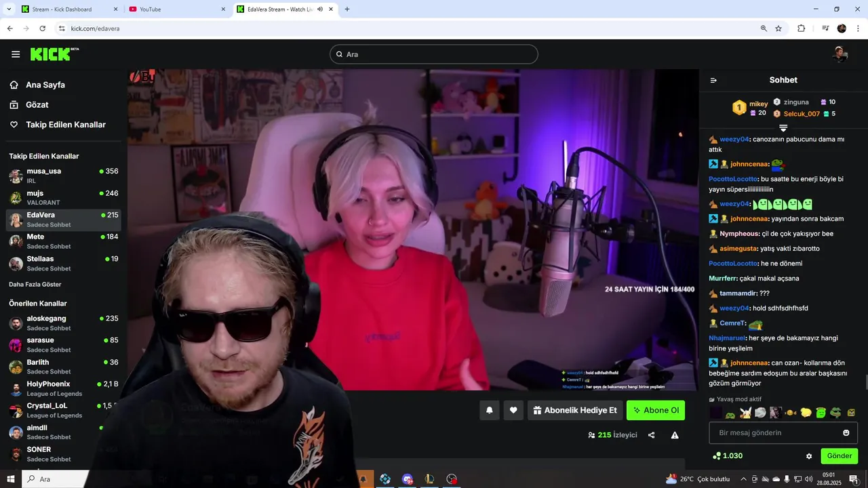
Task: Open HolyPhoenix League of Legends channel
Action: click(x=64, y=388)
